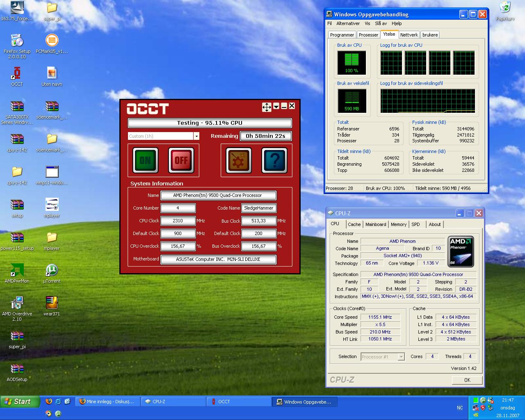
Task: Click the Motherboard M2N-SLI DELUXE field
Action: click(x=218, y=259)
